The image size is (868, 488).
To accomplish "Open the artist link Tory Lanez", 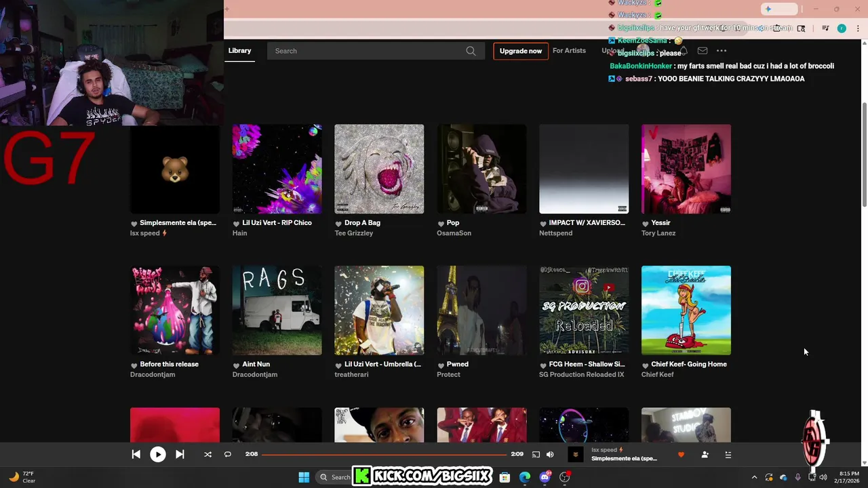I will tap(658, 233).
